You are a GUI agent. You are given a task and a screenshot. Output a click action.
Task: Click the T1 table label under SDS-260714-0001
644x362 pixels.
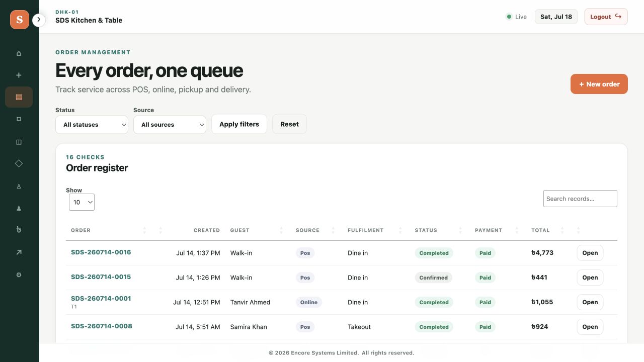coord(74,307)
